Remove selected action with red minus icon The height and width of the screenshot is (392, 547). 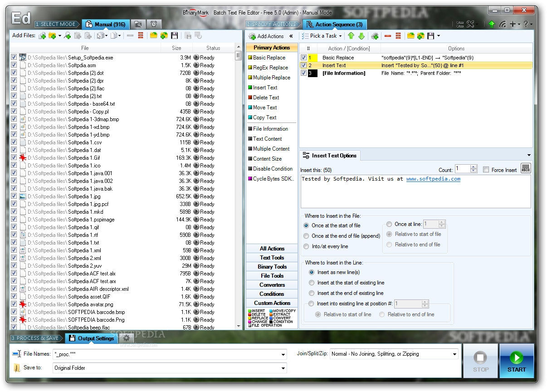(388, 36)
